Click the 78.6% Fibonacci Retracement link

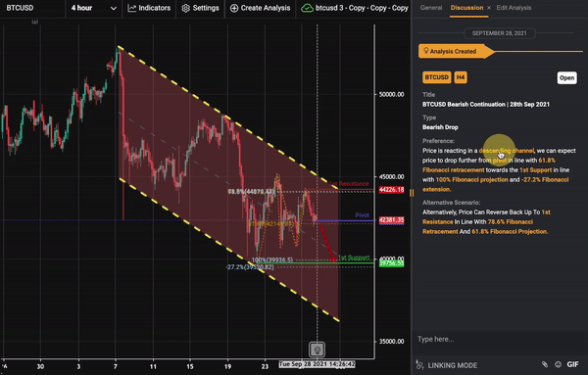[x=478, y=226]
